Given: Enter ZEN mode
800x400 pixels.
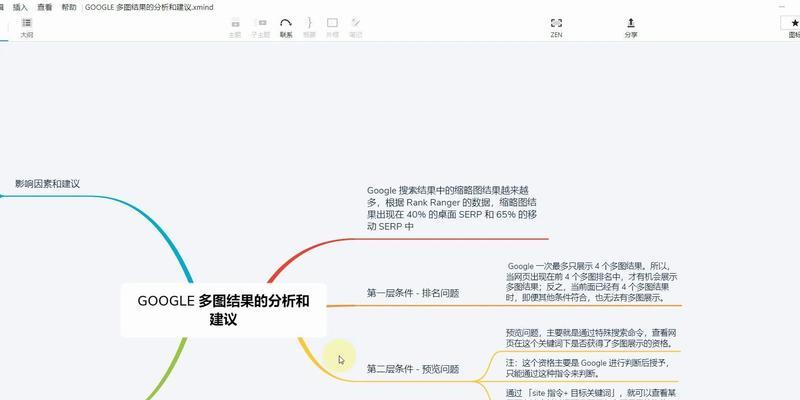Looking at the screenshot, I should pyautogui.click(x=556, y=28).
